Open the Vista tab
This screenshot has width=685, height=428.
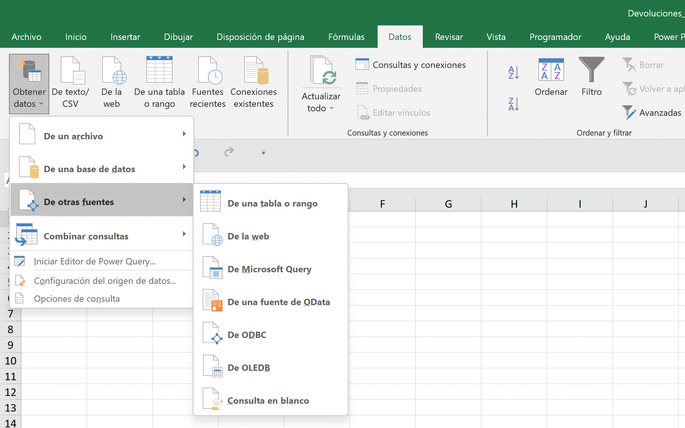[496, 37]
